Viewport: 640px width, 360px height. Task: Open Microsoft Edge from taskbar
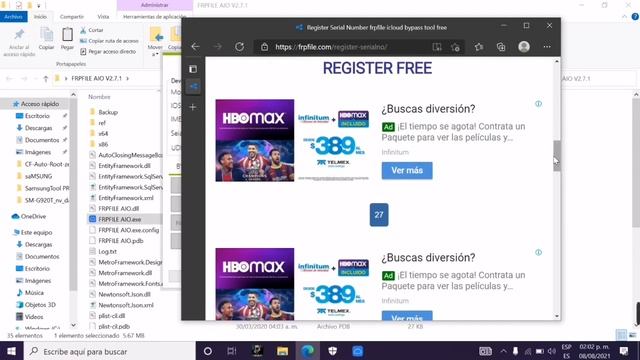pyautogui.click(x=307, y=351)
